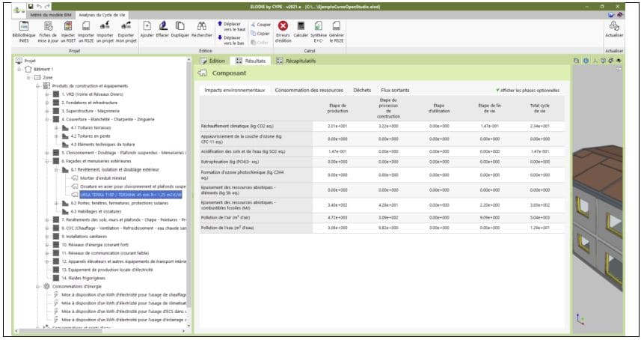Click Déplacer vers le bas

point(231,40)
